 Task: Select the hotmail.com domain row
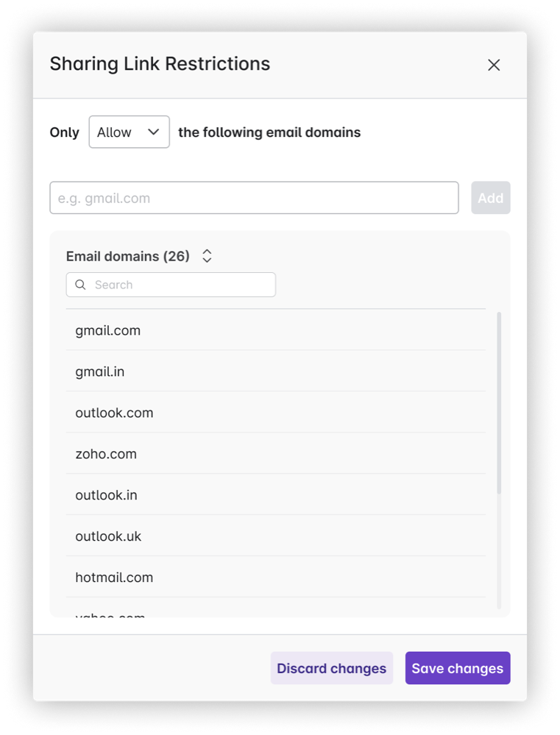(x=114, y=578)
